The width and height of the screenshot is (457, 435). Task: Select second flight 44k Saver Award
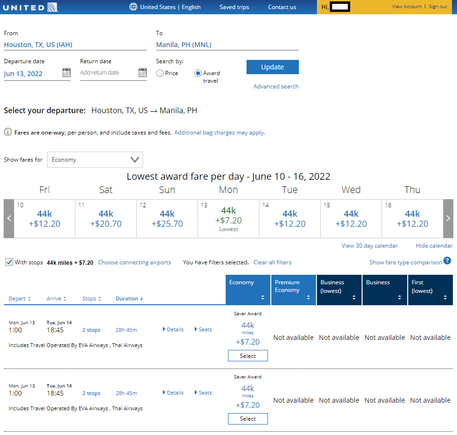248,419
